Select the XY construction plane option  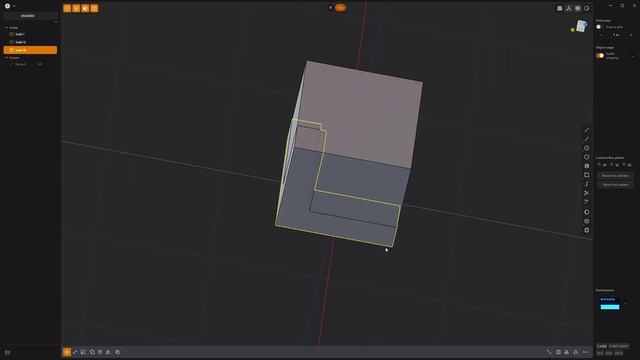[602, 165]
